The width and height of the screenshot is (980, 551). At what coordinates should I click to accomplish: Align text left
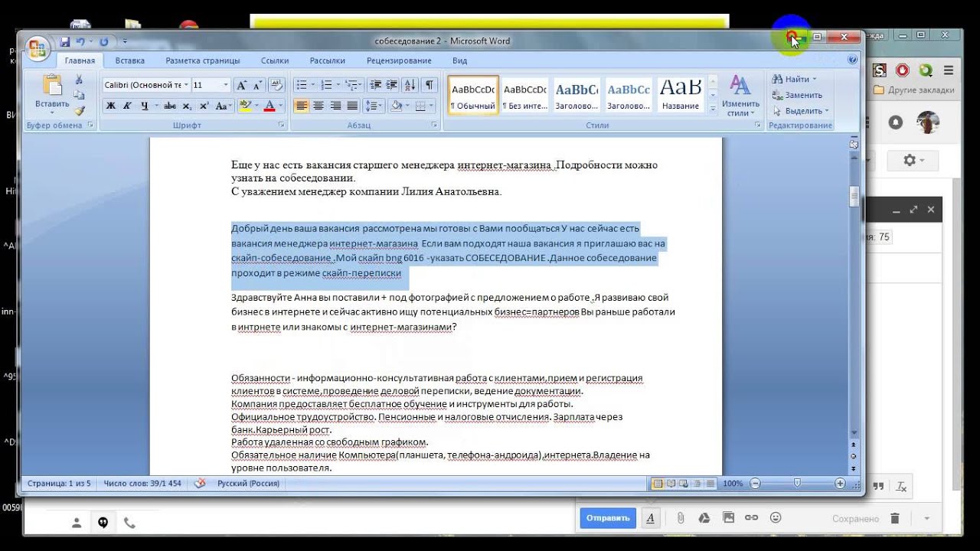302,106
